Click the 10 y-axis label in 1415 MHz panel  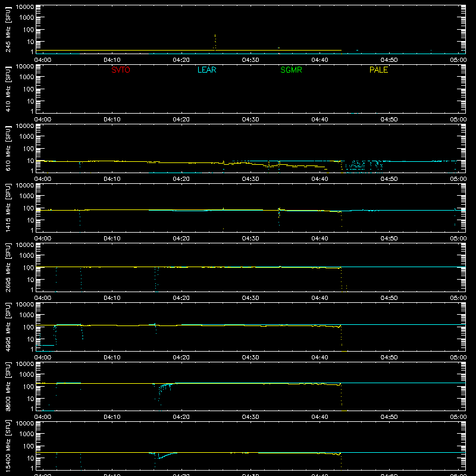click(30, 220)
